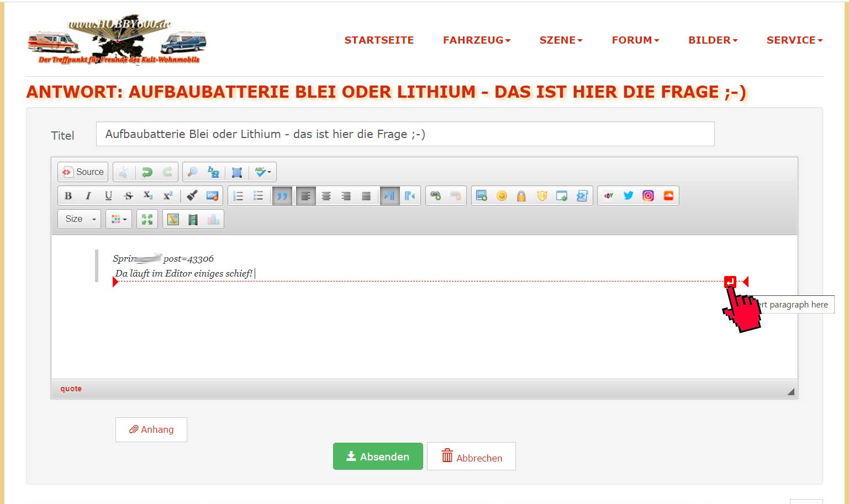This screenshot has height=504, width=849.
Task: Open the Size dropdown
Action: click(x=80, y=219)
